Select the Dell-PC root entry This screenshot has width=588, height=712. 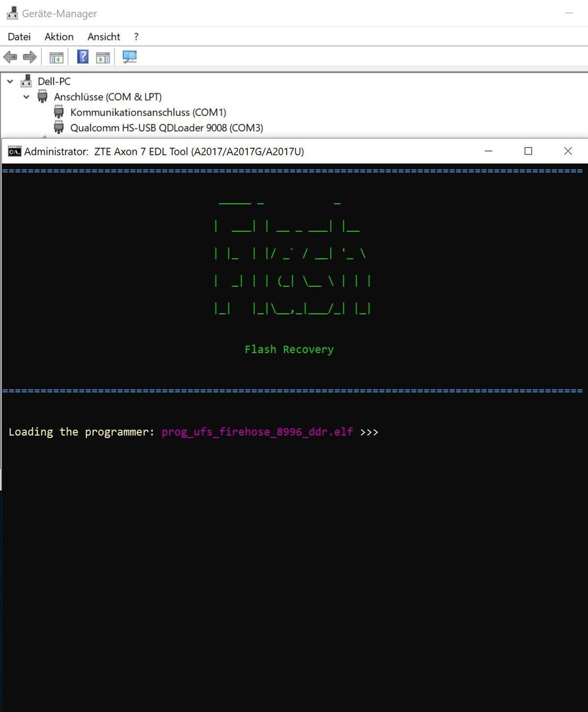tap(54, 81)
